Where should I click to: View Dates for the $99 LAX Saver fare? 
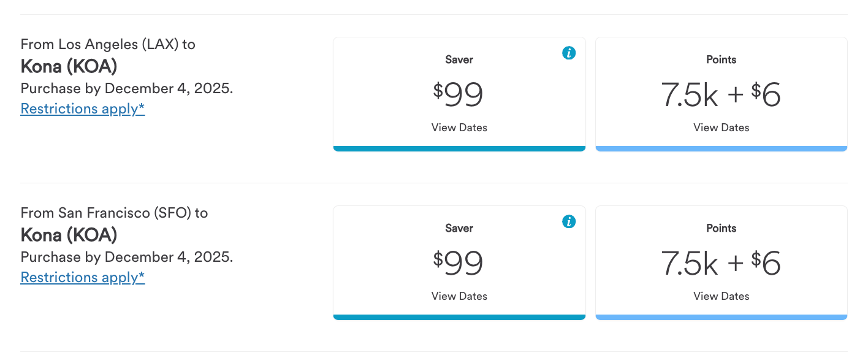click(x=459, y=127)
